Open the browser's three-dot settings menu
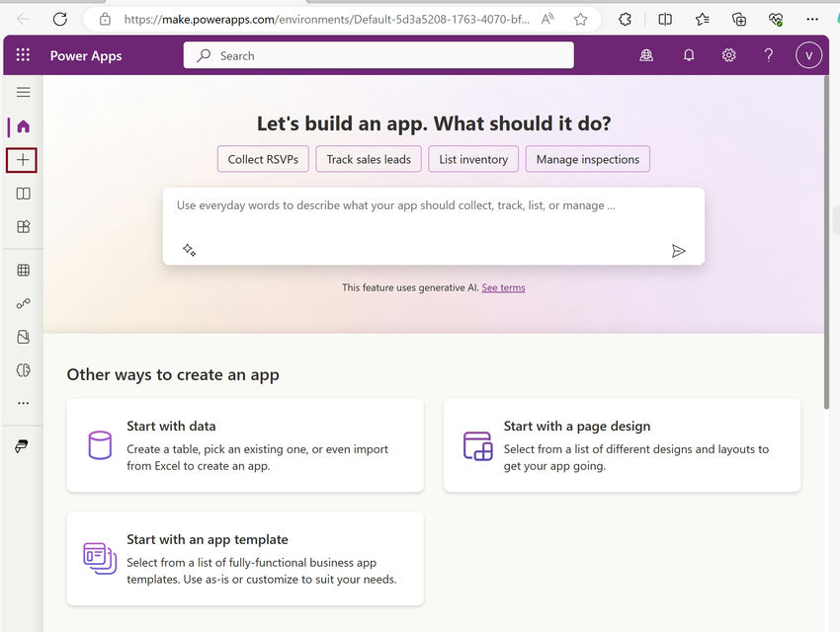 813,19
